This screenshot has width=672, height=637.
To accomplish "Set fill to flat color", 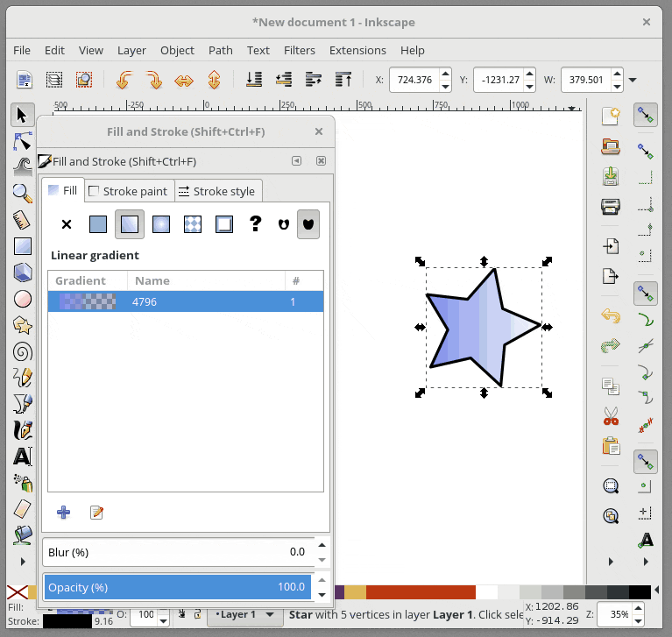I will point(98,224).
